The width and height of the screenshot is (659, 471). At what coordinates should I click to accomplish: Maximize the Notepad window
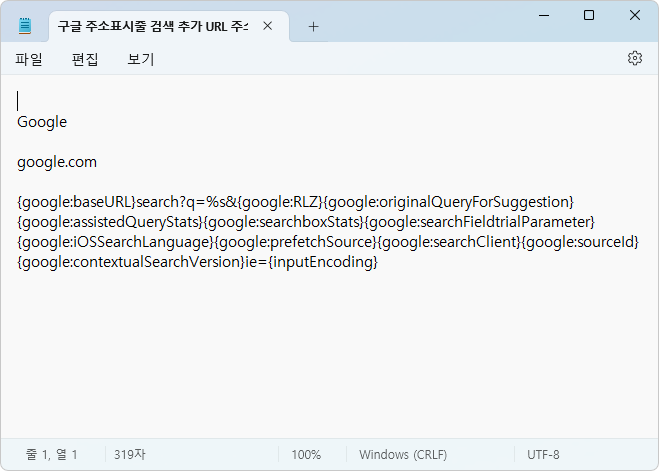point(589,16)
